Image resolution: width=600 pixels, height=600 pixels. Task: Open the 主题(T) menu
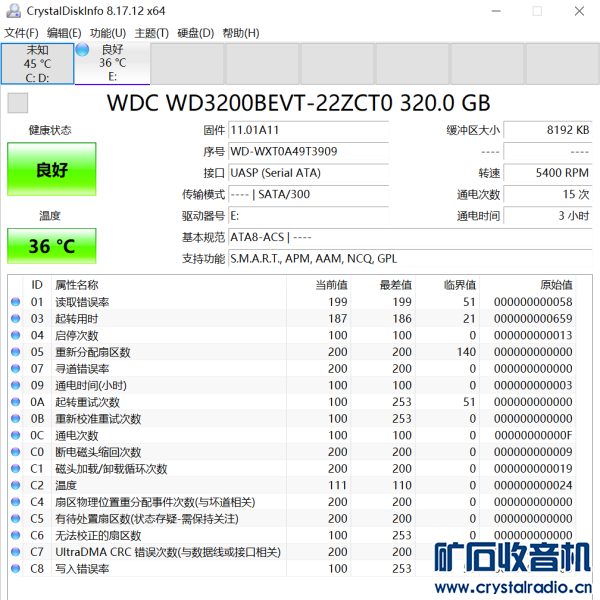coord(152,33)
